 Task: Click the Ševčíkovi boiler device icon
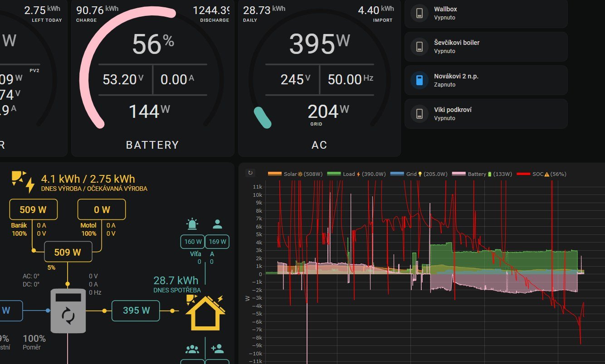tap(420, 47)
